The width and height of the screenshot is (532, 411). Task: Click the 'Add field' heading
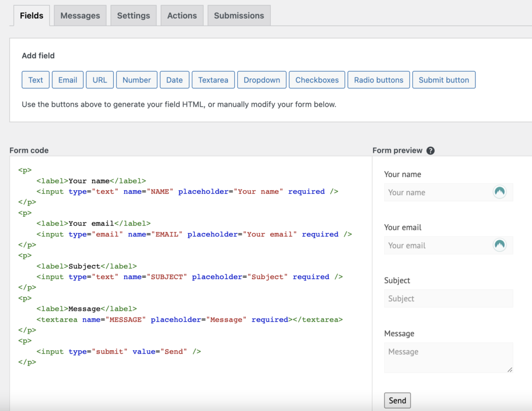click(x=38, y=56)
